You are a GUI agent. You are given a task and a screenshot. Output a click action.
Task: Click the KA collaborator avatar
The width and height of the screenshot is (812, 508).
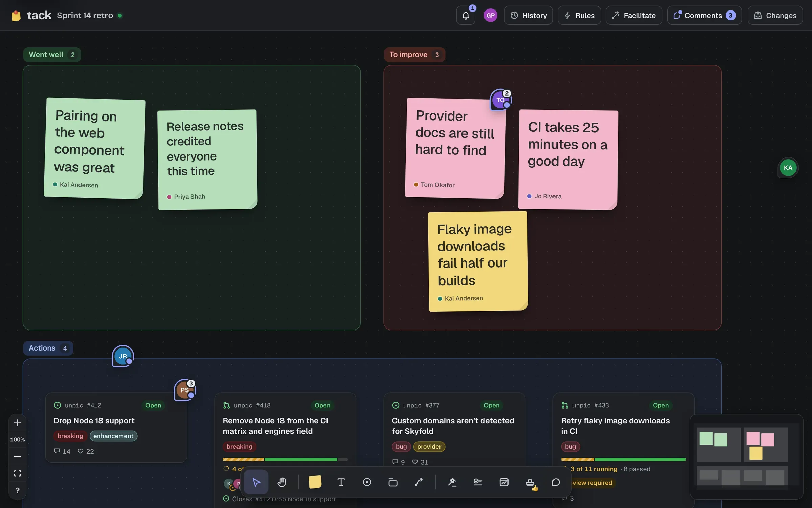click(788, 168)
